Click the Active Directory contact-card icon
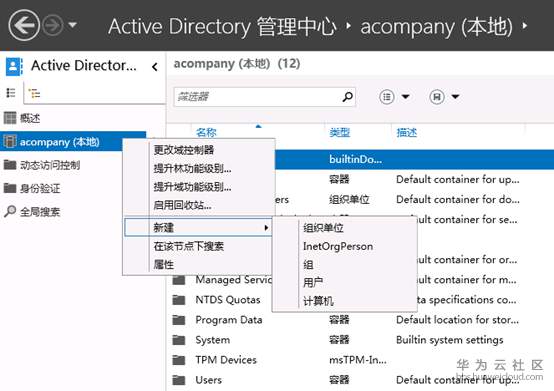 (14, 66)
